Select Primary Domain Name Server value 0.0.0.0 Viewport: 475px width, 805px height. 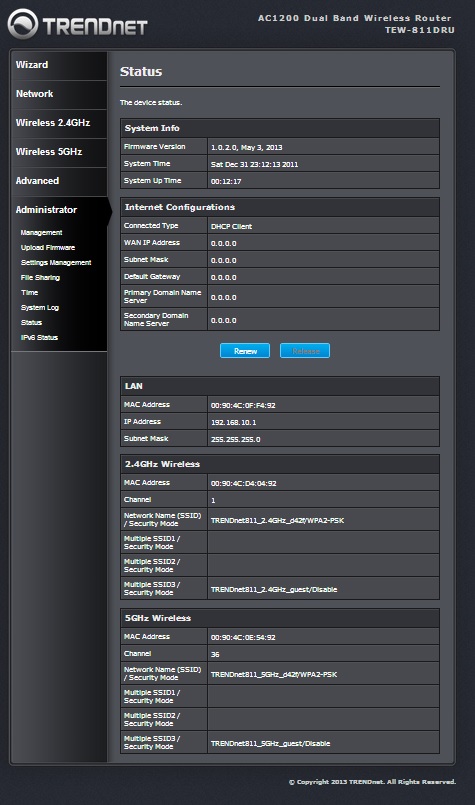pyautogui.click(x=223, y=297)
